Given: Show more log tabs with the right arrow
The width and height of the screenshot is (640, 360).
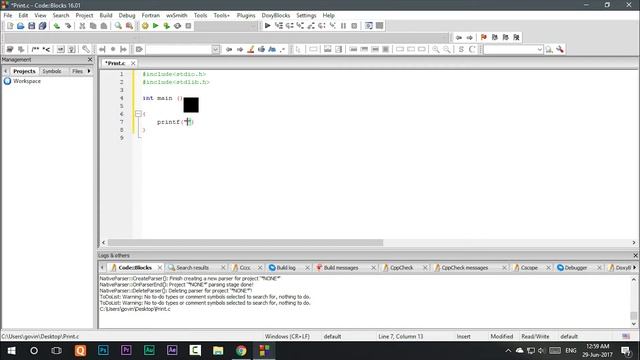Looking at the screenshot, I should [635, 268].
